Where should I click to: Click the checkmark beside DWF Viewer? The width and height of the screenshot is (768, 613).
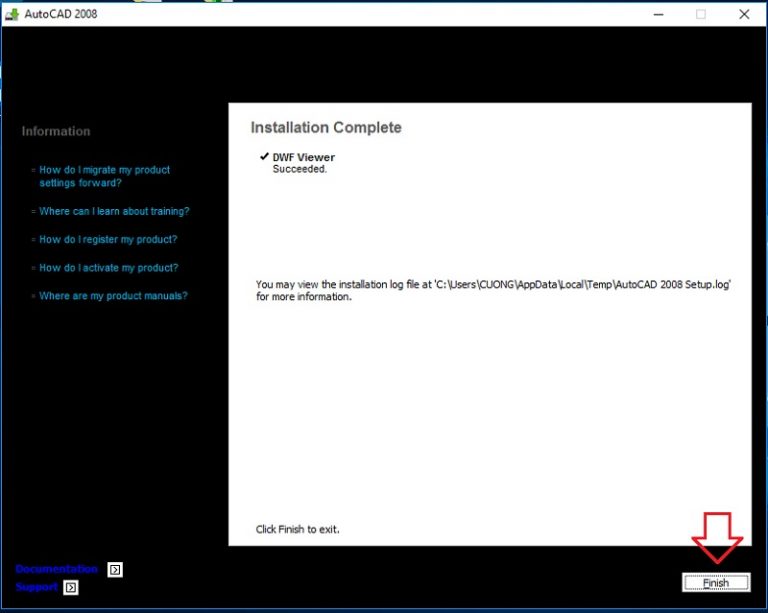tap(264, 157)
